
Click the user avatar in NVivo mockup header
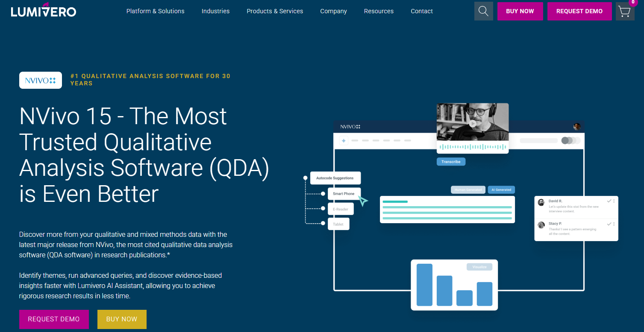(577, 127)
